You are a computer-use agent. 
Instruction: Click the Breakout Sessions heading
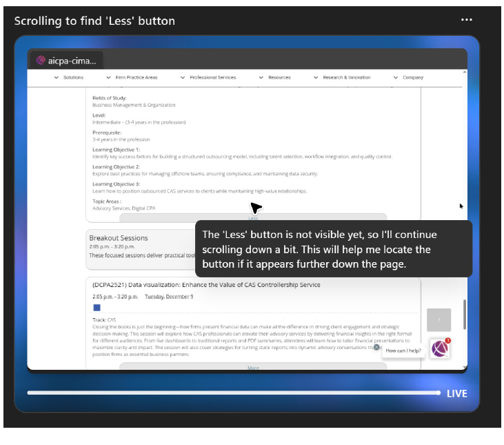click(119, 238)
